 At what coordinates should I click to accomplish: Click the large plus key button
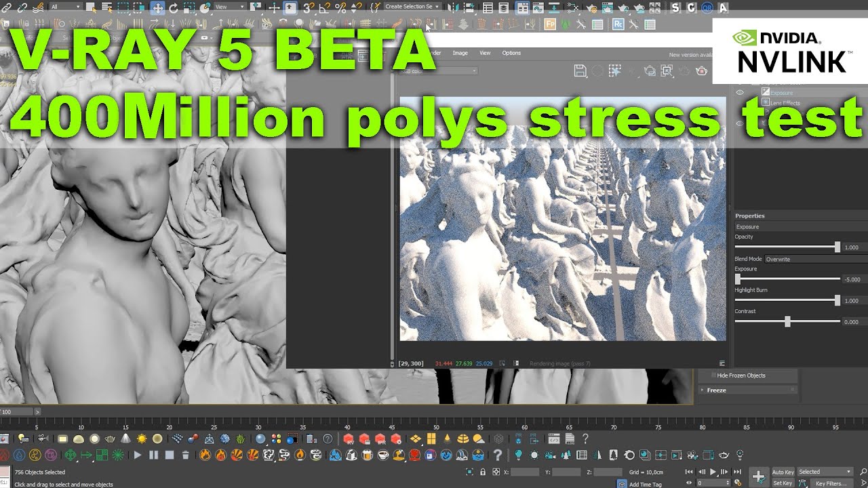[759, 476]
